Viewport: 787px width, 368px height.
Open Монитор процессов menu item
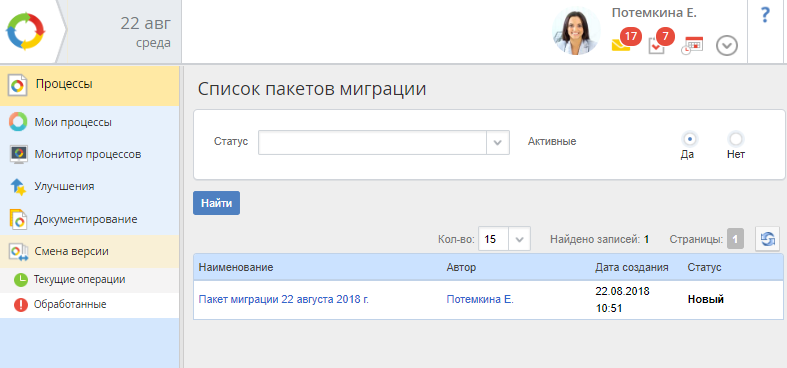point(89,154)
